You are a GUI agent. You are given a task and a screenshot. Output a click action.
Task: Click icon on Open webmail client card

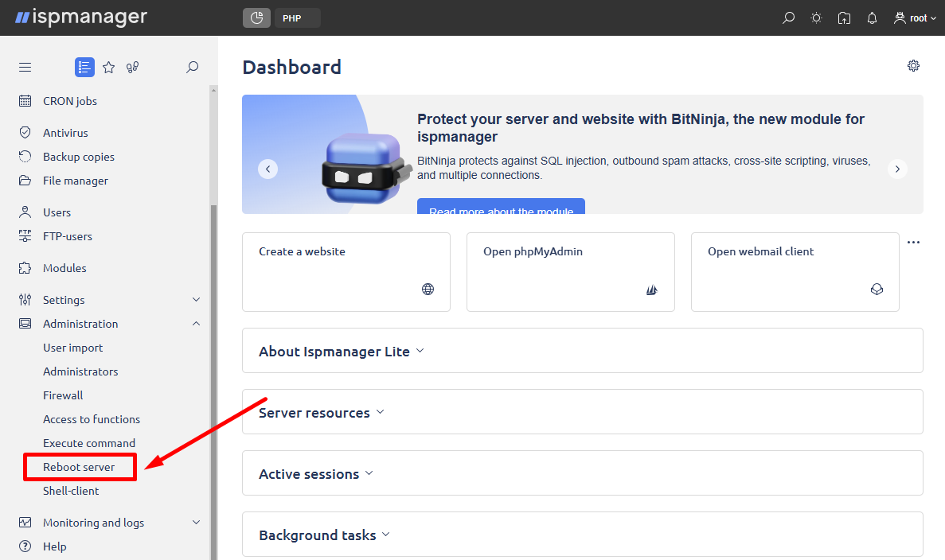pos(877,290)
